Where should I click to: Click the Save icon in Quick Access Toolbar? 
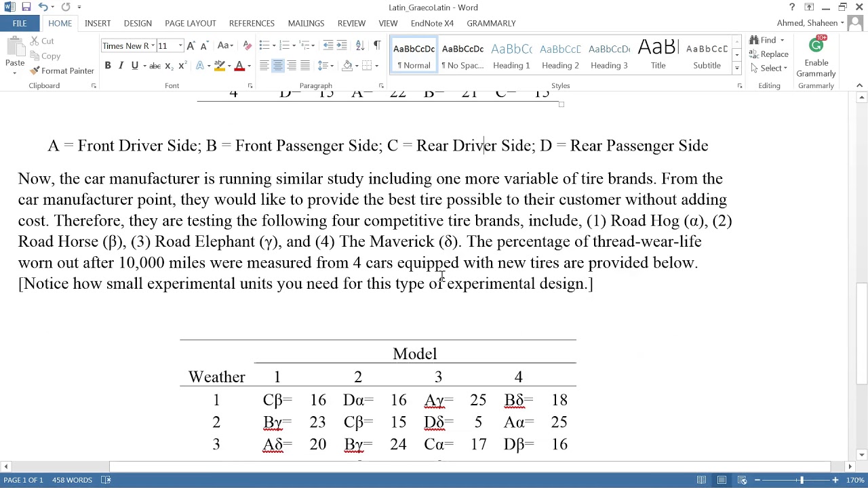(x=26, y=7)
